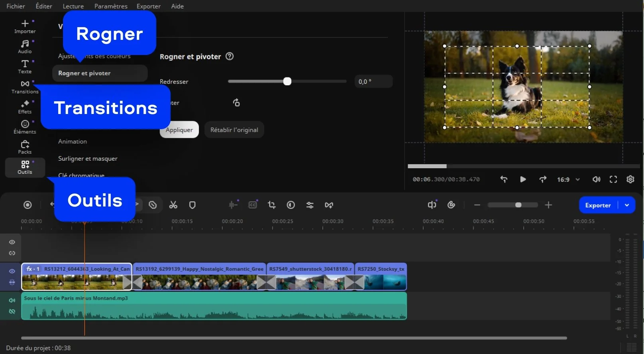This screenshot has height=354, width=644.
Task: Toggle visibility of the upper overlay track
Action: pyautogui.click(x=12, y=242)
